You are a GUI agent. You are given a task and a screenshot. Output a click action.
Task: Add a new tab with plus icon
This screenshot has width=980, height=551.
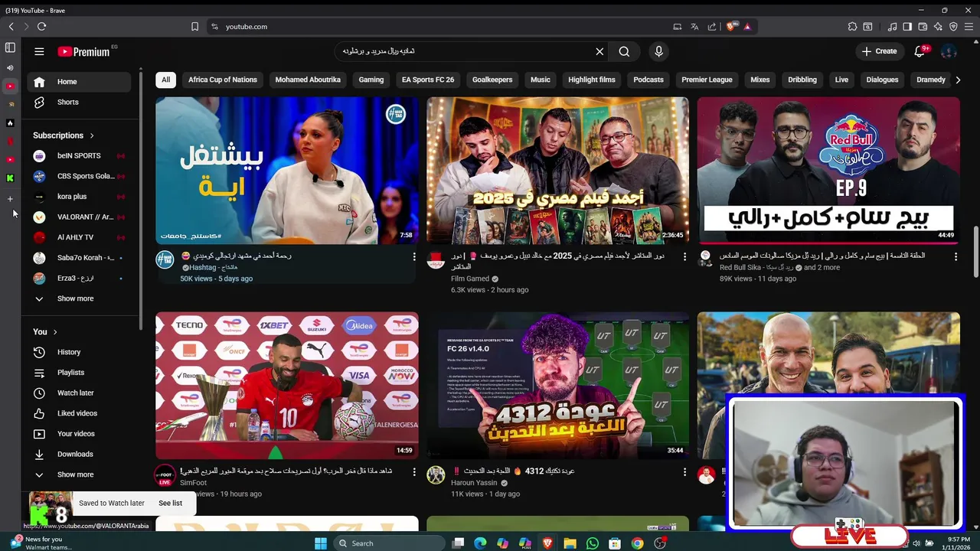tap(10, 199)
